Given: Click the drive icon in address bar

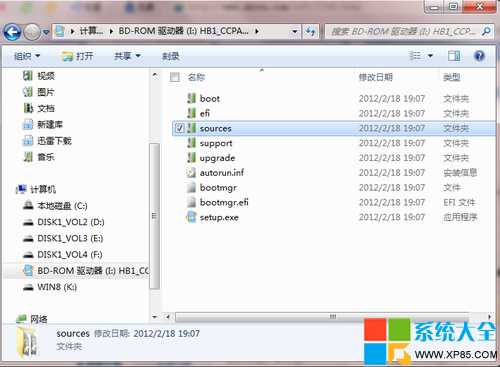Looking at the screenshot, I should pos(60,31).
